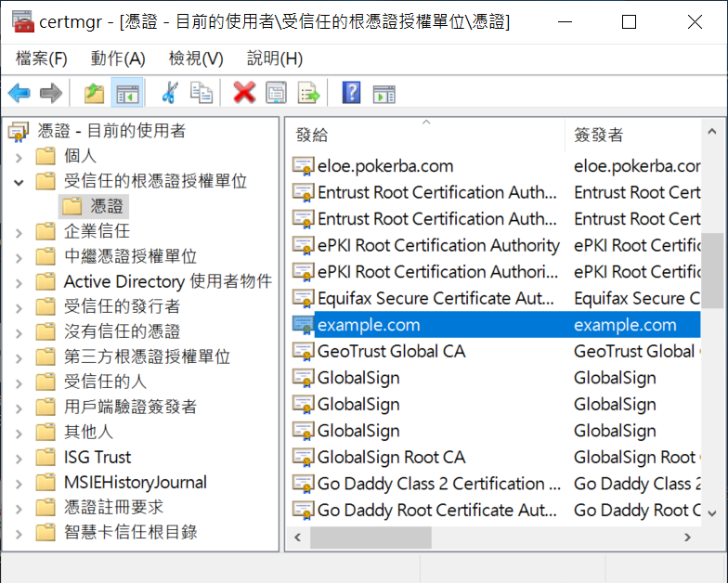Image resolution: width=728 pixels, height=583 pixels.
Task: Click the vertical scrollbar up arrow
Action: coord(712,132)
